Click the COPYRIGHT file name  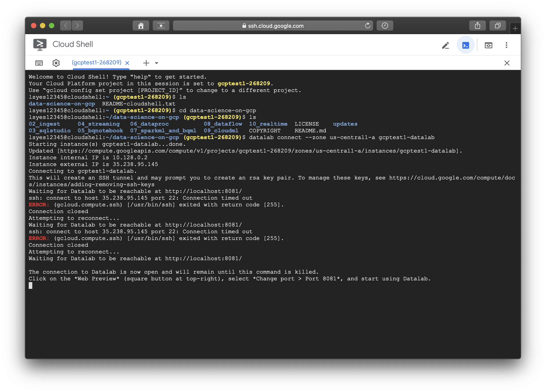coord(264,131)
